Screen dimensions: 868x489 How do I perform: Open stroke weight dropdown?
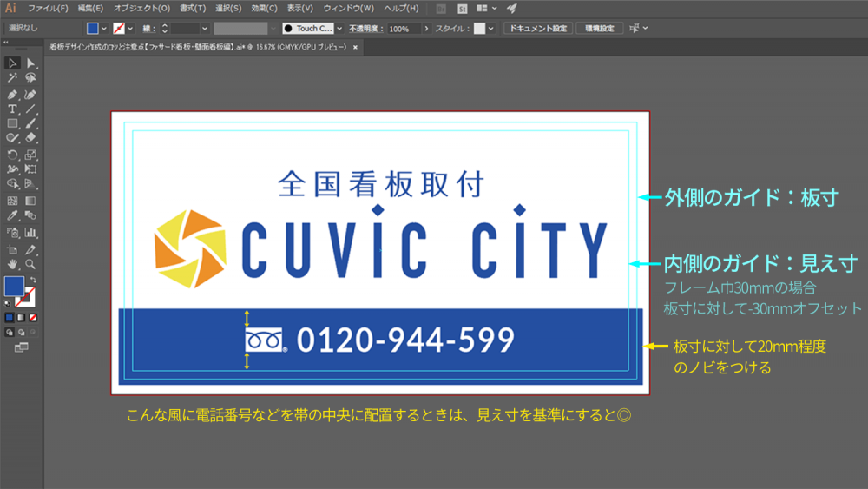205,29
